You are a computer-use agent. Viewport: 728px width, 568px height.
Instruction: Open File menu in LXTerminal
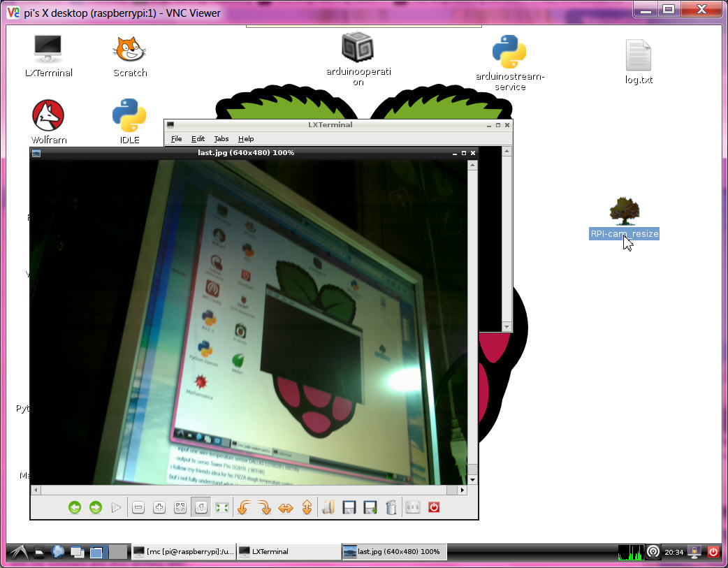pos(176,139)
